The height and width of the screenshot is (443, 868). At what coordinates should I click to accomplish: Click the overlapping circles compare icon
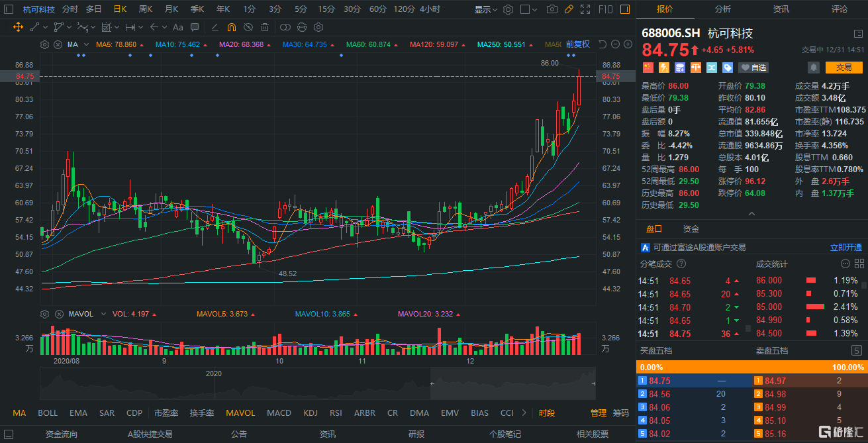coord(285,27)
